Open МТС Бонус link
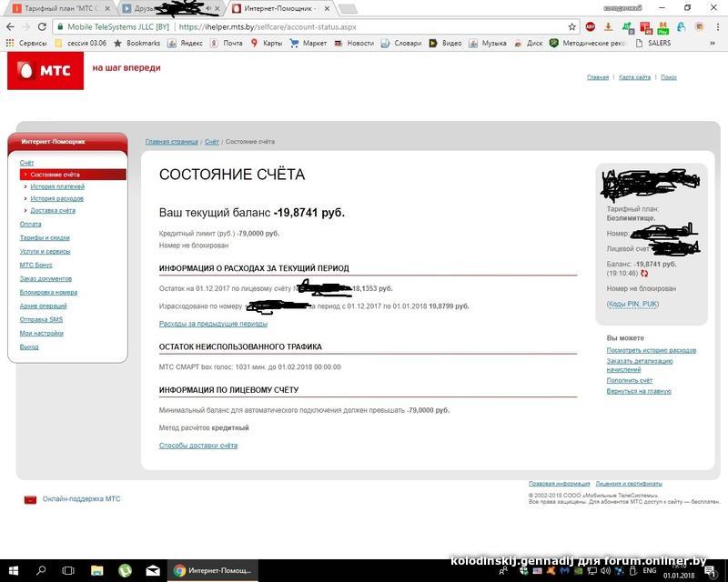This screenshot has width=728, height=582. pyautogui.click(x=35, y=265)
